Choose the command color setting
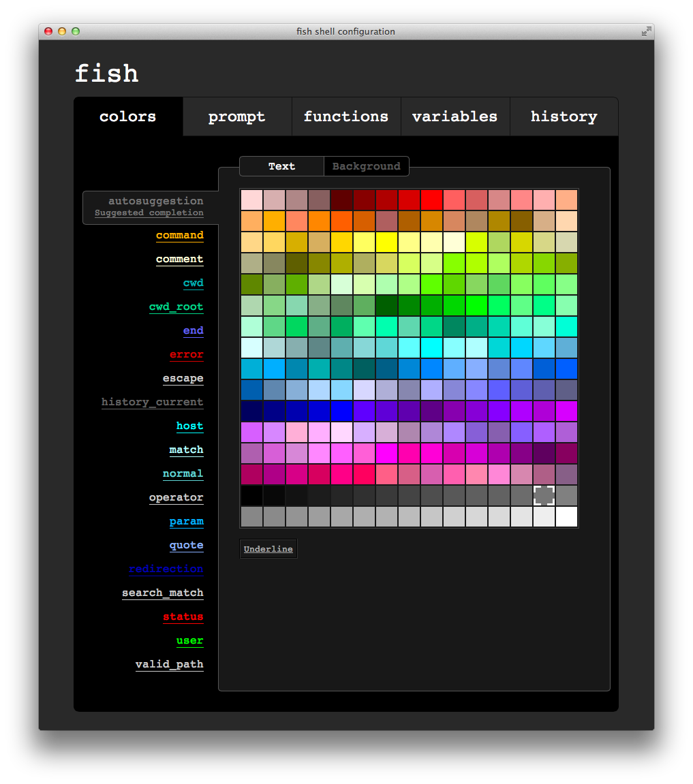Image resolution: width=693 pixels, height=784 pixels. [180, 236]
